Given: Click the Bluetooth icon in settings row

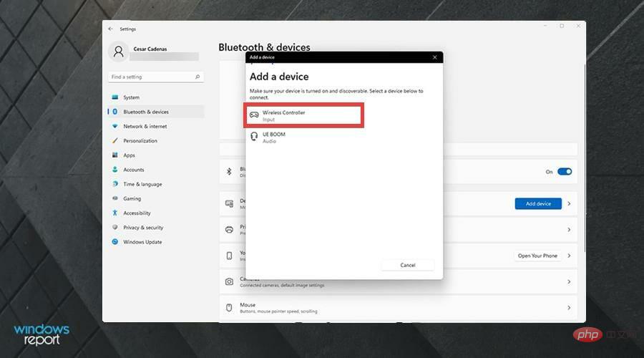Looking at the screenshot, I should pos(229,171).
